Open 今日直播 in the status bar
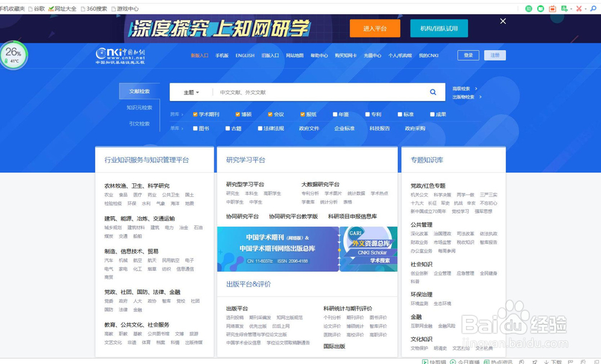This screenshot has height=364, width=601. tap(465, 362)
